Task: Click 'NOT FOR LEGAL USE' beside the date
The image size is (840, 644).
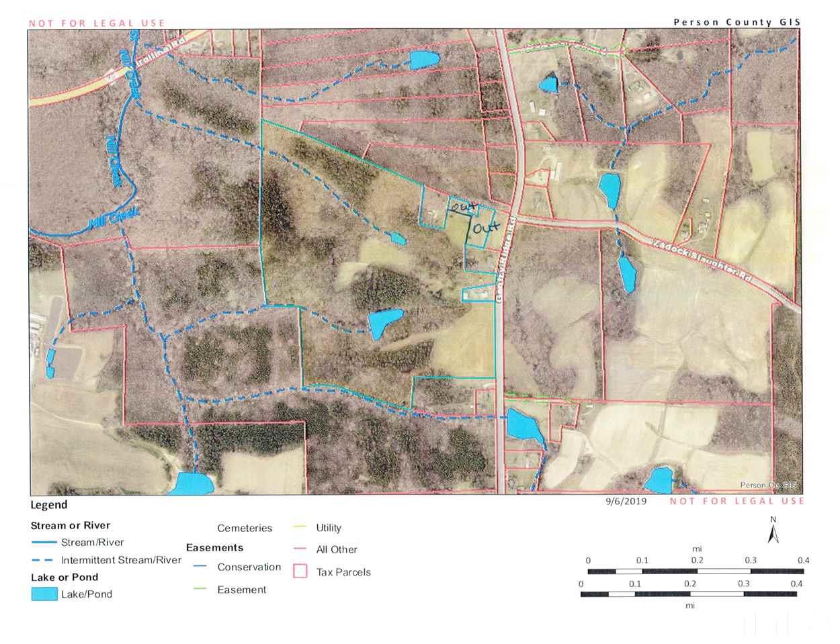Action: click(x=737, y=501)
